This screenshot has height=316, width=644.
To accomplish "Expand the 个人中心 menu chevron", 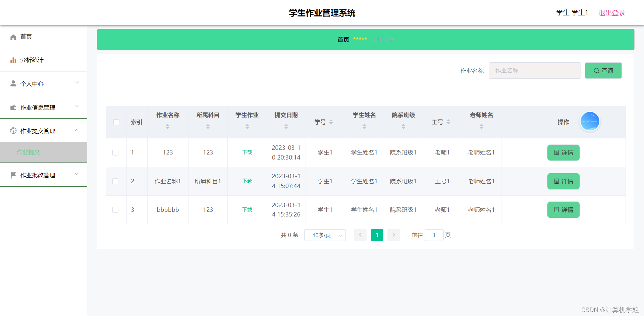I will tap(76, 82).
